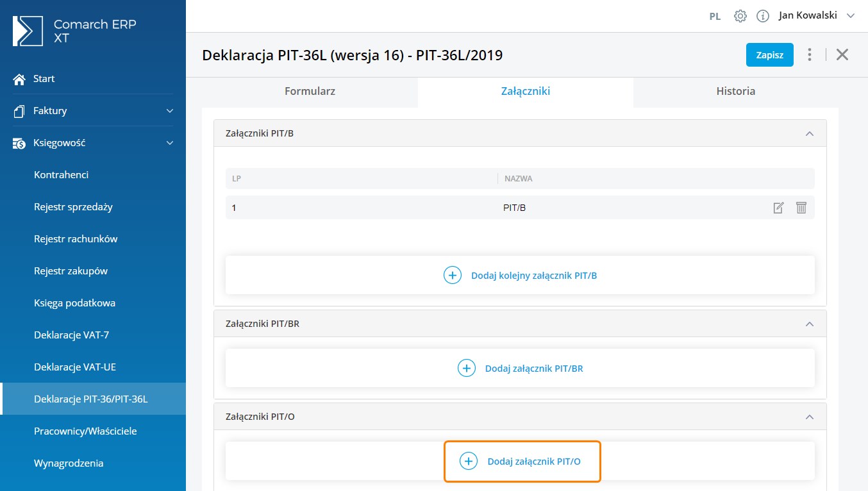Click the edit pencil icon for PIT/B row
This screenshot has height=491, width=868.
pyautogui.click(x=778, y=208)
